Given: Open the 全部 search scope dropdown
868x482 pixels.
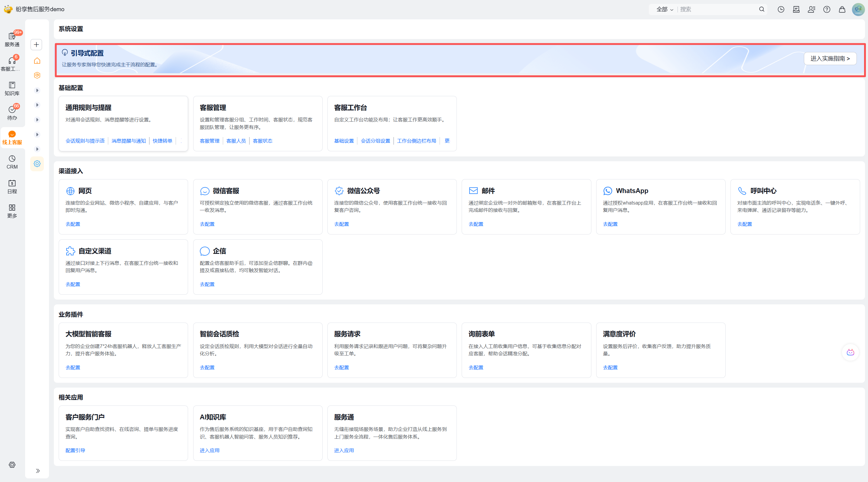Looking at the screenshot, I should [664, 9].
